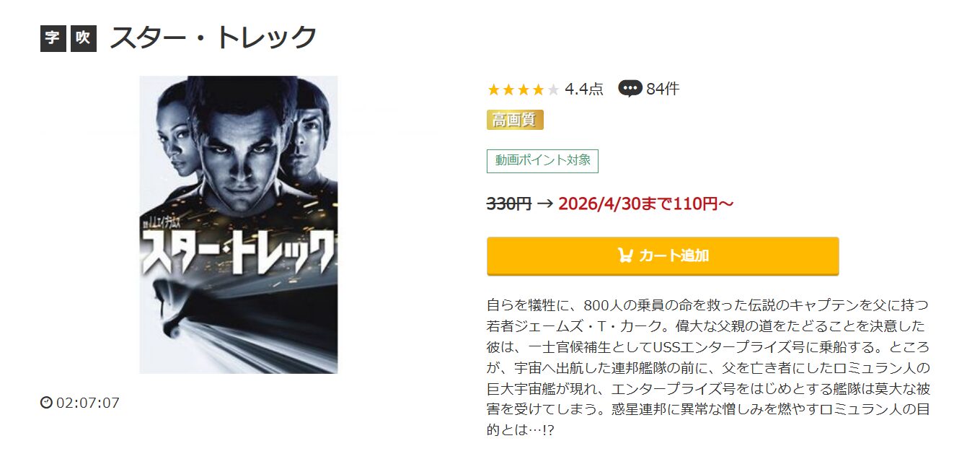The height and width of the screenshot is (459, 980).
Task: Open the 84件 reviews link
Action: (663, 89)
